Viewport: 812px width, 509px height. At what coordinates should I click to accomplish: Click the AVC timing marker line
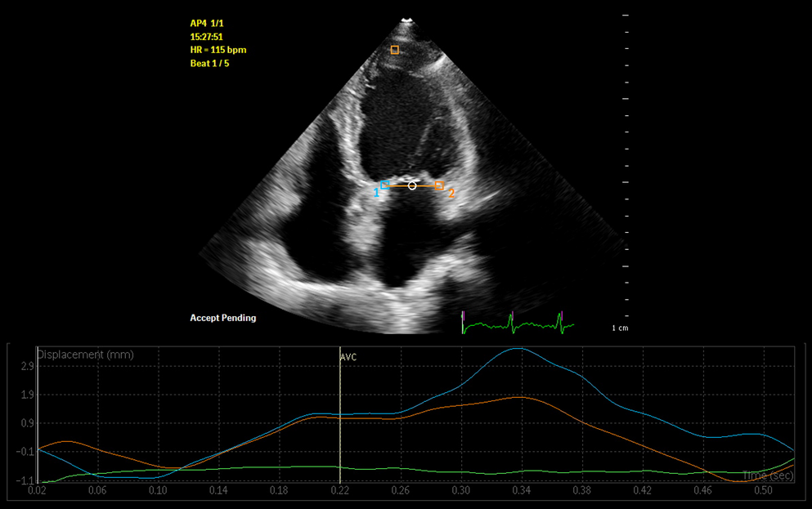click(x=339, y=414)
